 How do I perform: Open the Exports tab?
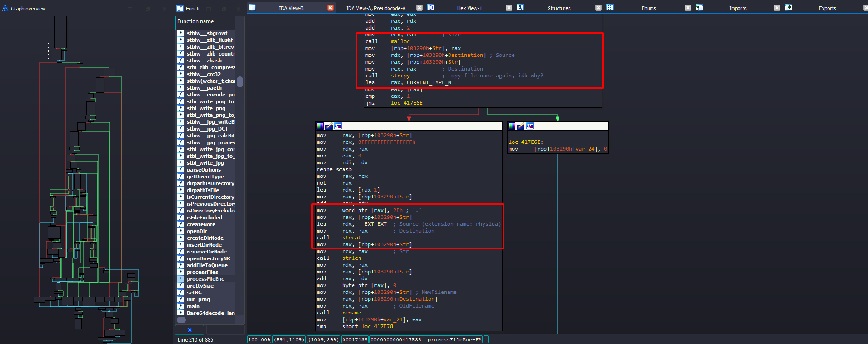coord(827,8)
